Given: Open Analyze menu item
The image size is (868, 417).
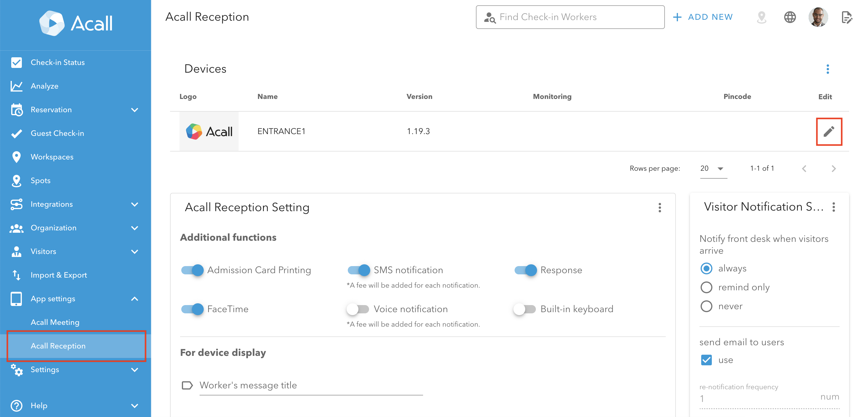Looking at the screenshot, I should (76, 86).
